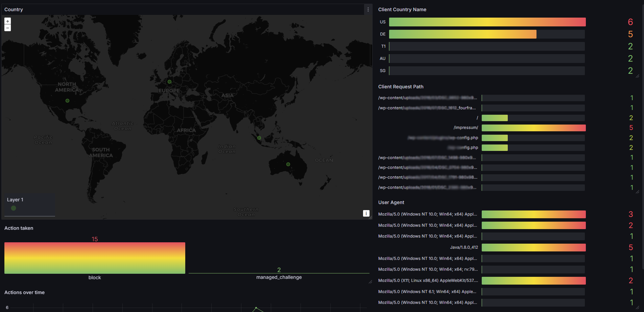Click the Actions over time panel title

click(x=24, y=292)
